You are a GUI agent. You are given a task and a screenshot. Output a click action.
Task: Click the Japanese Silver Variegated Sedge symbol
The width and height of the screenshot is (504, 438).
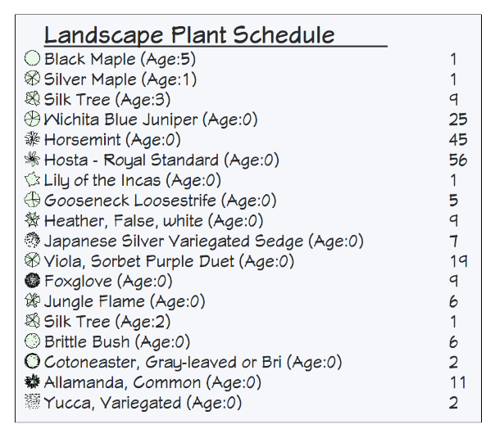(33, 241)
